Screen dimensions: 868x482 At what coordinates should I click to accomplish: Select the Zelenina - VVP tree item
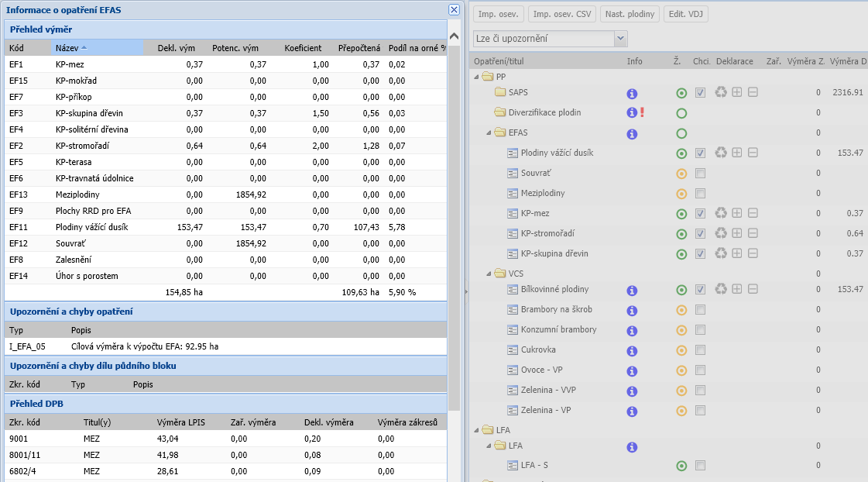tap(548, 390)
